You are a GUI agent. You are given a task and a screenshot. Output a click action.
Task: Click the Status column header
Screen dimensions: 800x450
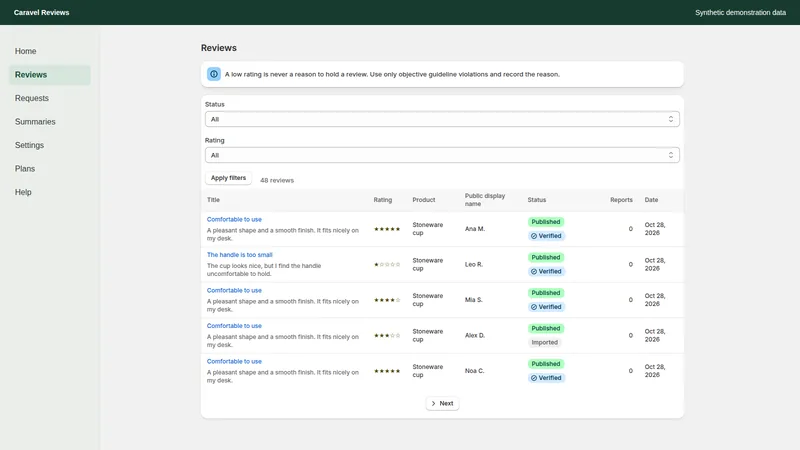coord(537,200)
